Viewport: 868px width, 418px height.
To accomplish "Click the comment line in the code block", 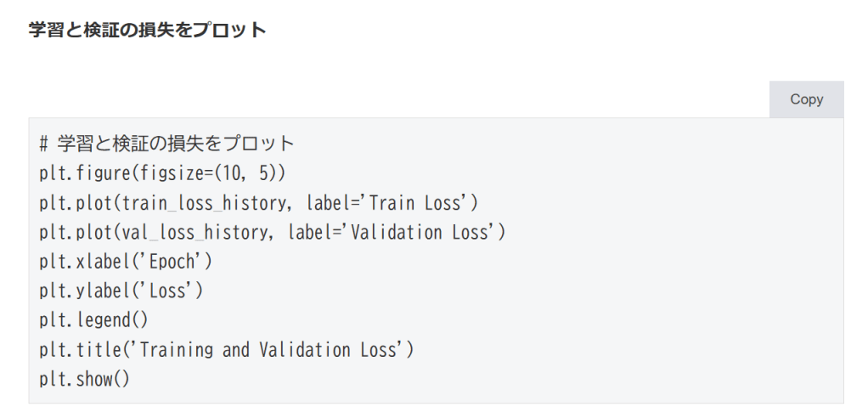I will 166,144.
